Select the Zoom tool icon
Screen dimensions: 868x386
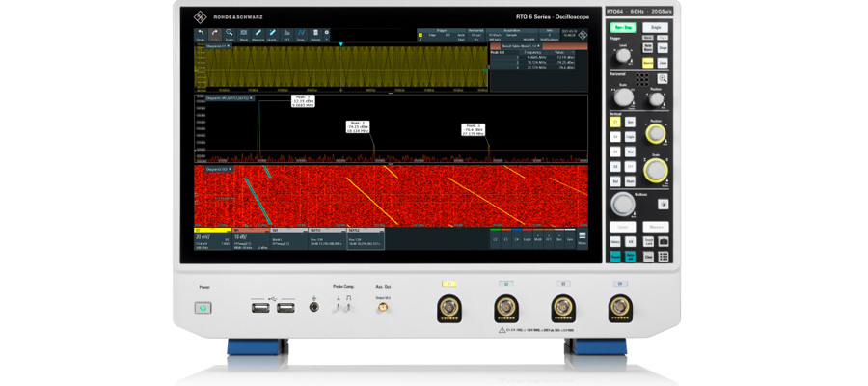point(230,34)
